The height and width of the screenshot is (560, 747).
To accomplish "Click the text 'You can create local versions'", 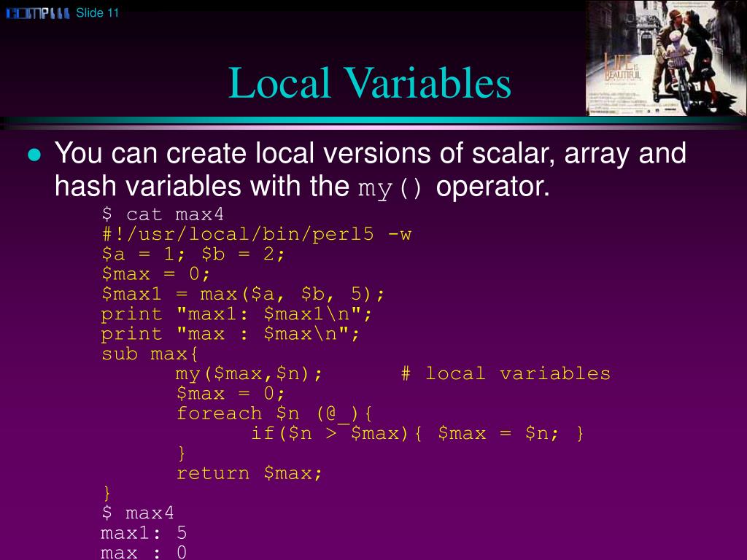I will click(243, 153).
